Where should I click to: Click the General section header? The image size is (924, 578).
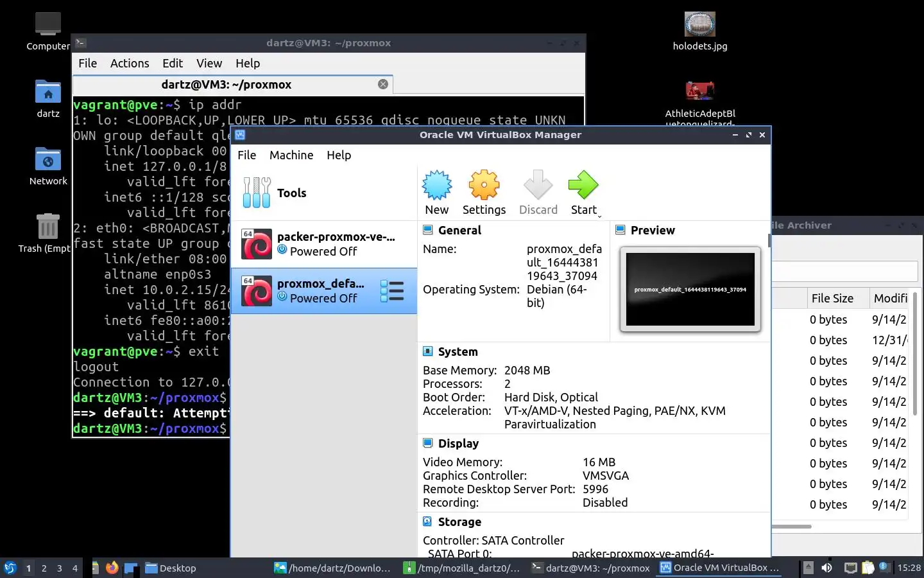pyautogui.click(x=459, y=230)
